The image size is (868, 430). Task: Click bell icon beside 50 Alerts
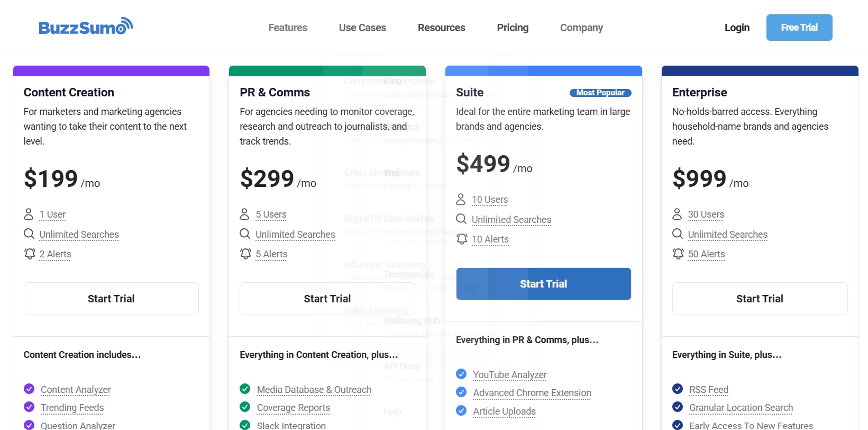click(678, 254)
